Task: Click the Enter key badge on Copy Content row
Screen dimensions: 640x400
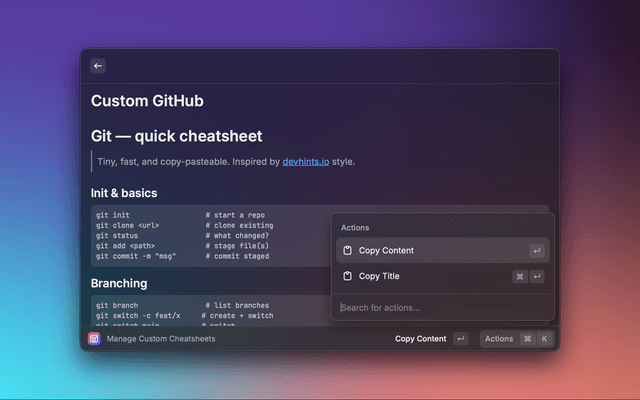Action: coord(537,251)
